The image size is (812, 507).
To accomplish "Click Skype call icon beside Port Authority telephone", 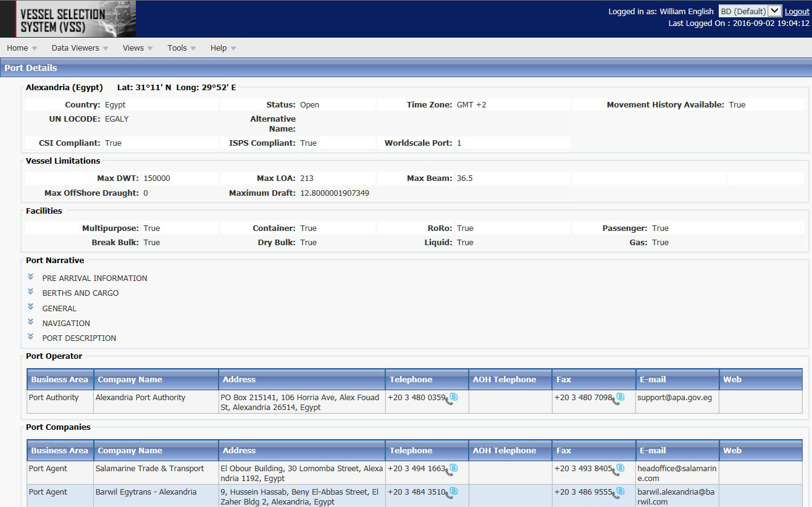I will 452,398.
